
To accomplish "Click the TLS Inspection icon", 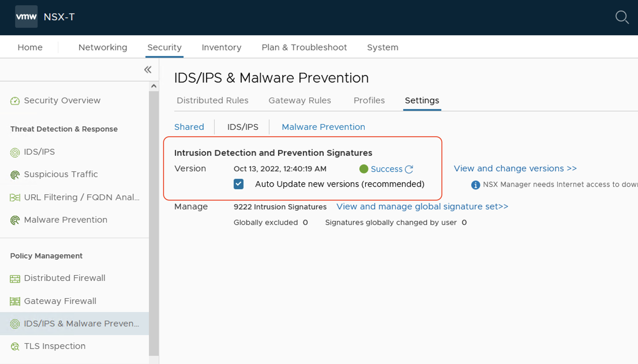I will coord(15,346).
